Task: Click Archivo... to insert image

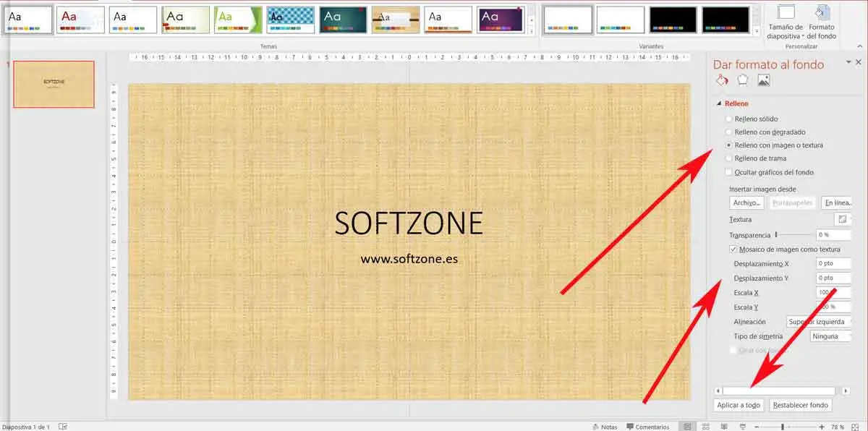Action: point(746,203)
